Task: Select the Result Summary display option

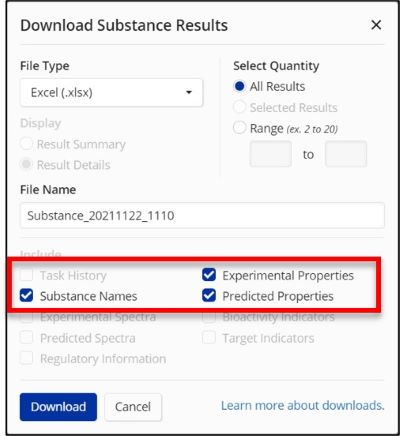Action: (x=26, y=144)
